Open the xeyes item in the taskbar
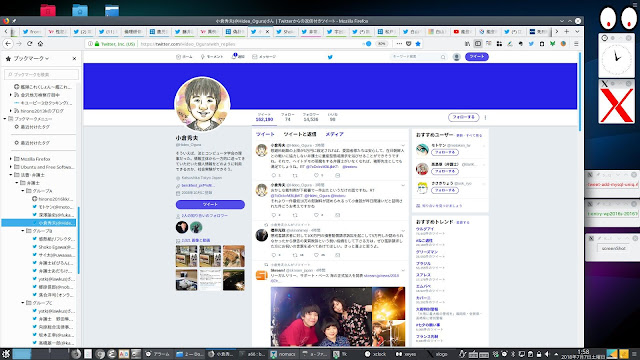This screenshot has height=360, width=640. [x=406, y=354]
